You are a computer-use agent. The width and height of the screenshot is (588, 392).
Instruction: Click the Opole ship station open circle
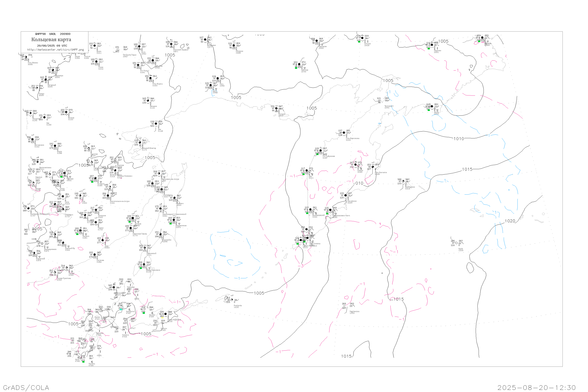pyautogui.click(x=456, y=243)
